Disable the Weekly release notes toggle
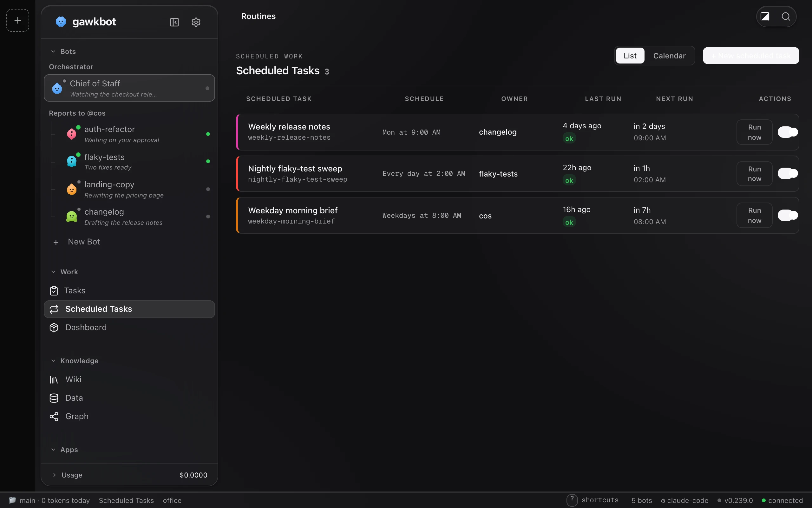Viewport: 812px width, 508px height. coord(788,132)
